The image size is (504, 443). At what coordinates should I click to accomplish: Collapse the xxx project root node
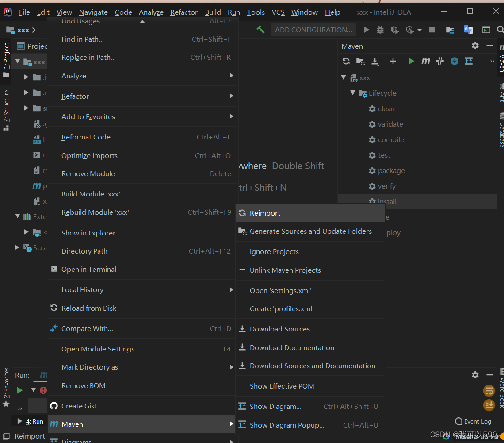[18, 61]
